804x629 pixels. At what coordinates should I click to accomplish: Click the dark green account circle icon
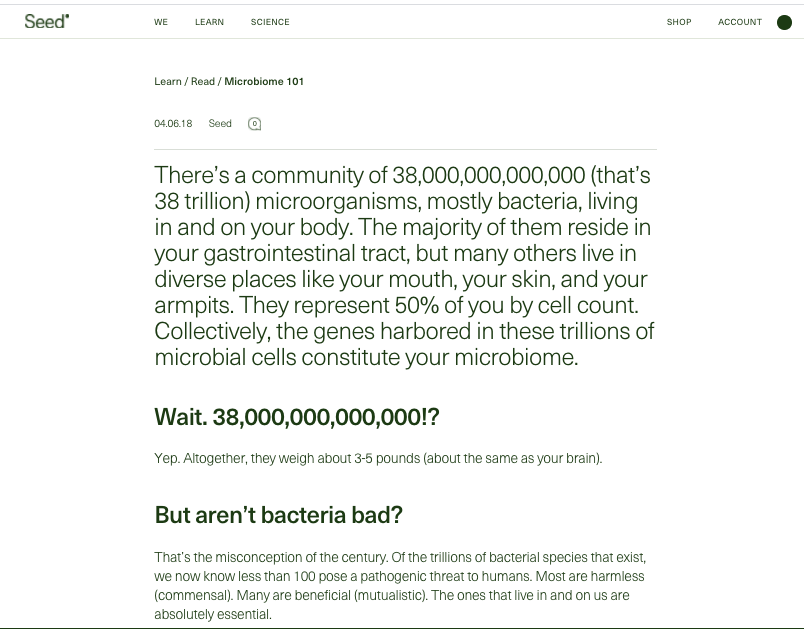coord(784,22)
